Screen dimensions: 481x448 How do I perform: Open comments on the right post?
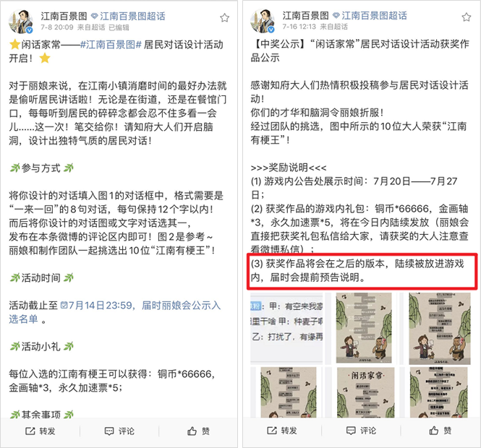tap(362, 431)
